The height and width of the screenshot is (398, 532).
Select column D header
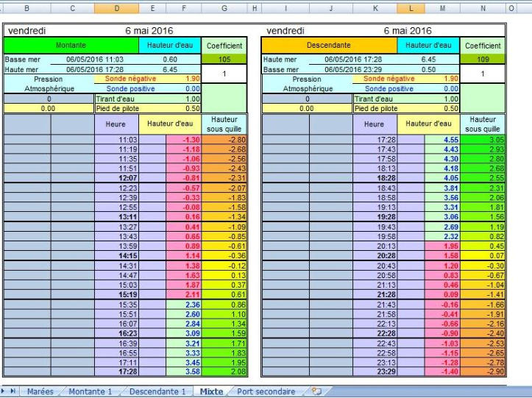click(x=116, y=7)
